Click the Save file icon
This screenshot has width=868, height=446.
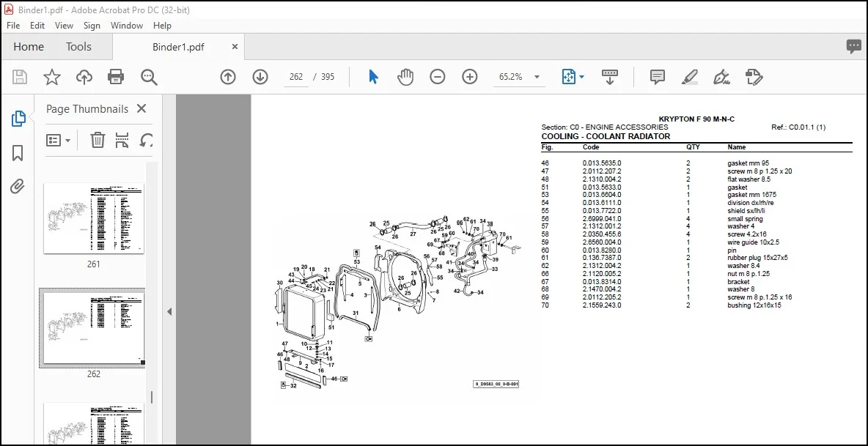[x=20, y=77]
